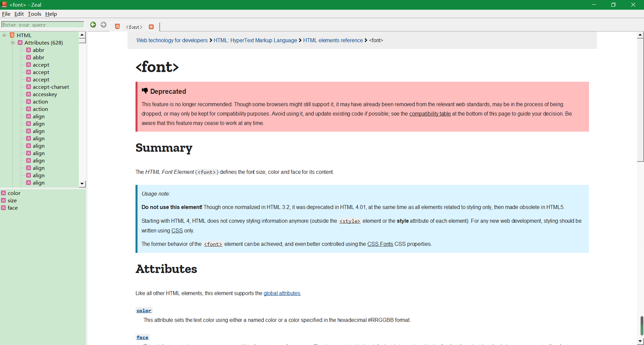Select the accesskey attribute entry
644x345 pixels.
point(45,94)
